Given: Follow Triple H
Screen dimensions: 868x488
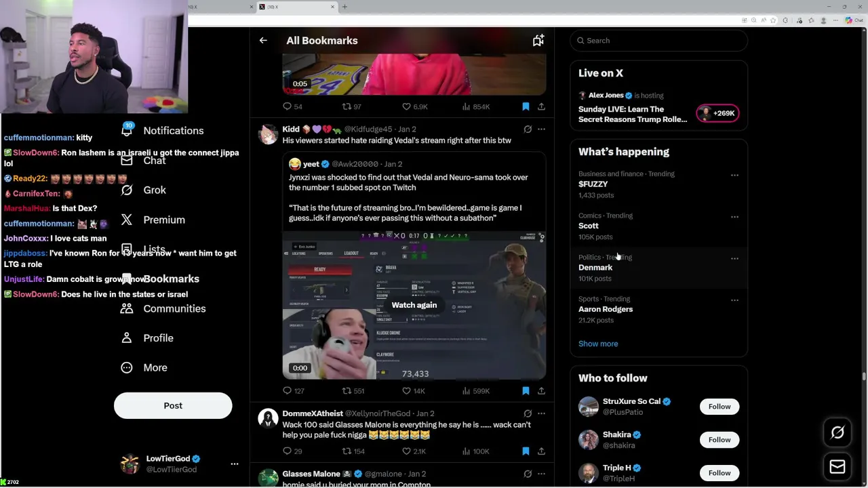Looking at the screenshot, I should pyautogui.click(x=719, y=473).
